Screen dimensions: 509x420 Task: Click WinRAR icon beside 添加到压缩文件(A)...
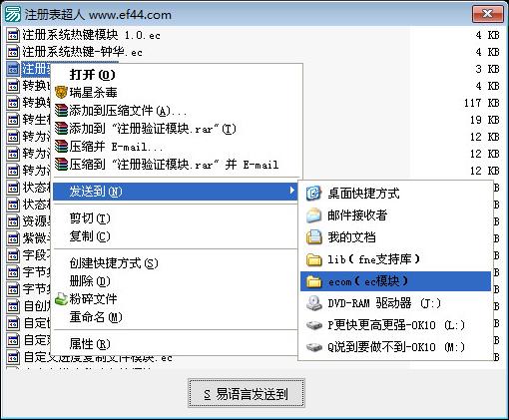coord(61,111)
